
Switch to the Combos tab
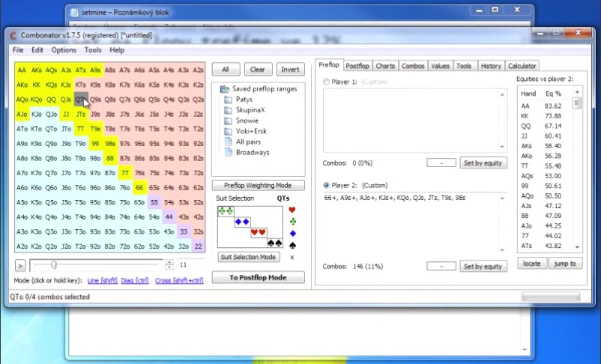click(413, 67)
